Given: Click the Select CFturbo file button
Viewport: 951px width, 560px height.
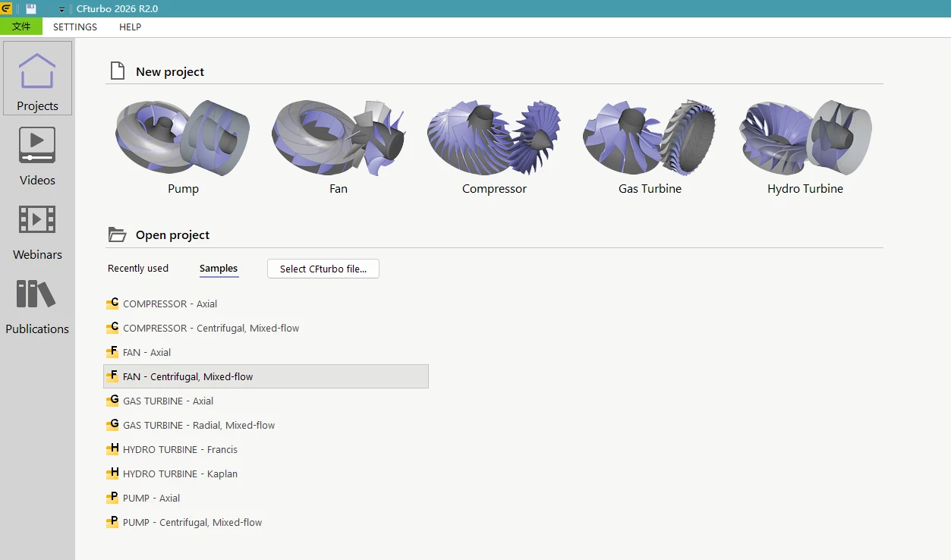Looking at the screenshot, I should click(323, 269).
